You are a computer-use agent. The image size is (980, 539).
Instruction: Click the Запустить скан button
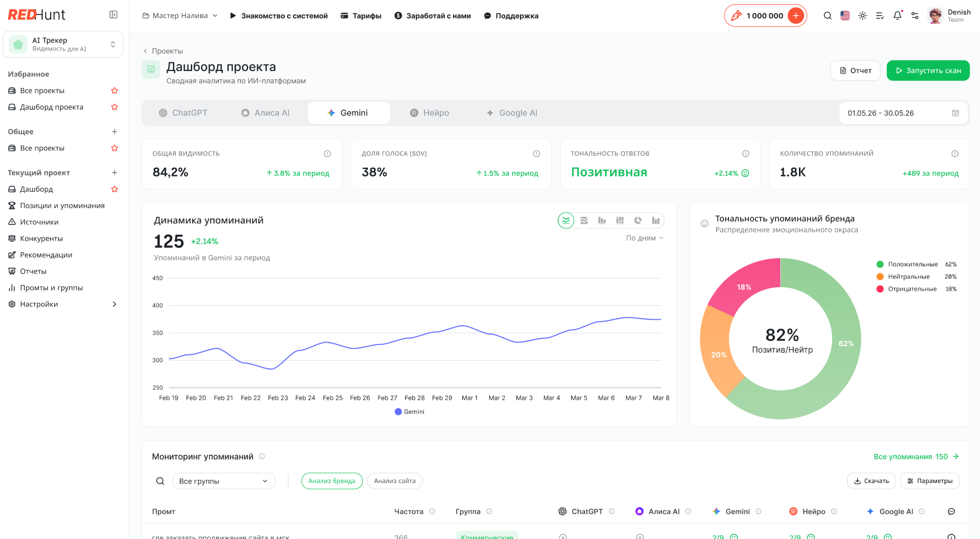click(x=928, y=71)
